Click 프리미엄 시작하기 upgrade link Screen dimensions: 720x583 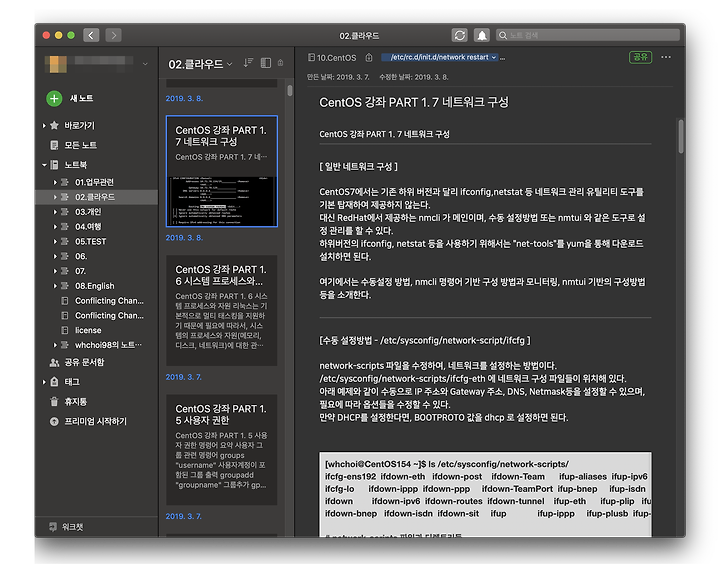point(96,421)
